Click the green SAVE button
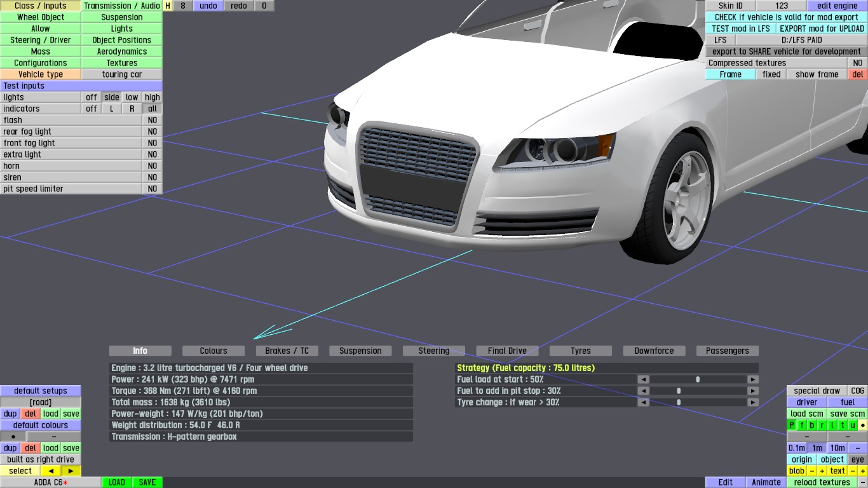The width and height of the screenshot is (868, 488). (x=147, y=482)
